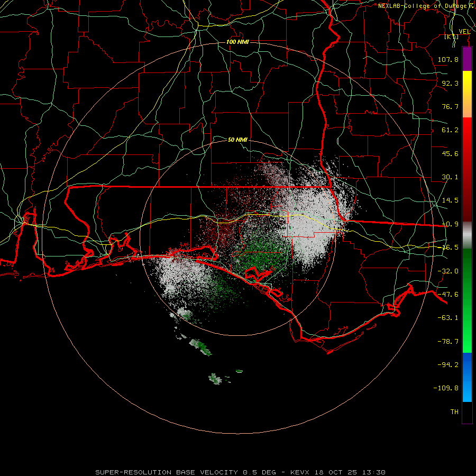The height and width of the screenshot is (476, 476).
Task: Click the bright green segment of the color bar
Action: click(467, 300)
